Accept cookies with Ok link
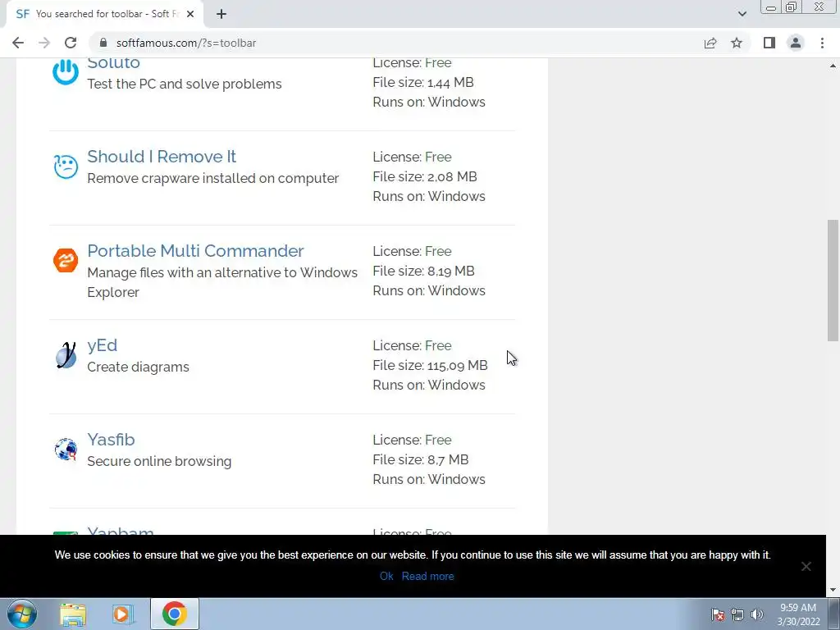This screenshot has height=630, width=840. 386,576
